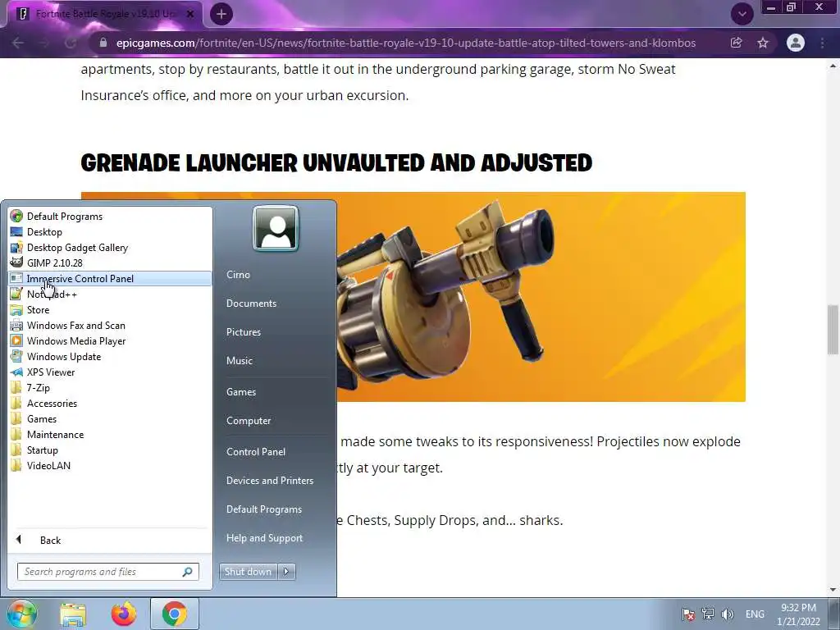Viewport: 840px width, 630px height.
Task: Open Computer from the Start menu
Action: (249, 421)
